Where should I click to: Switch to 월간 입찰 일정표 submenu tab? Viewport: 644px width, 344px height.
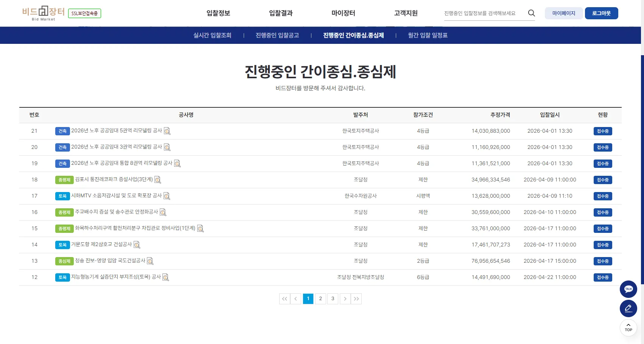428,35
